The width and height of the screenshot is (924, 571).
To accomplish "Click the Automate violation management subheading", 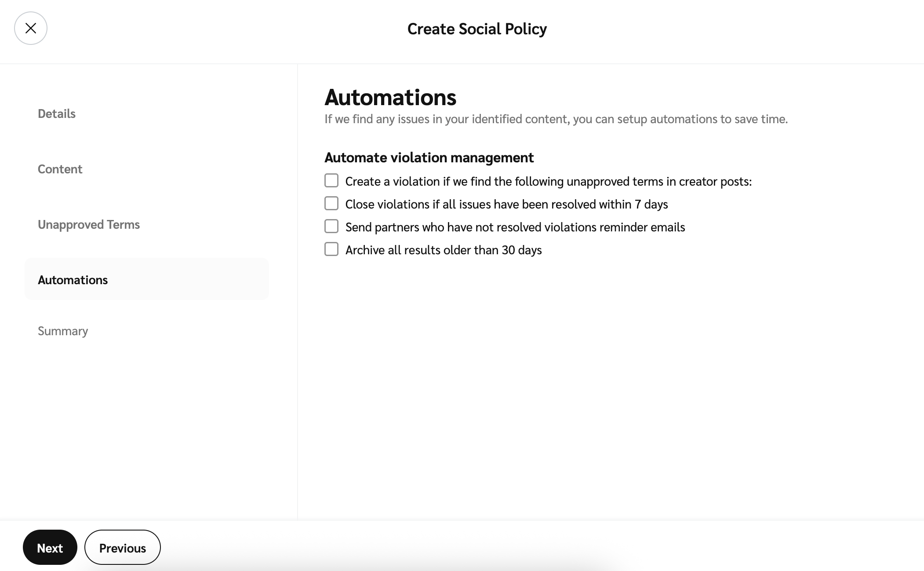I will 429,157.
